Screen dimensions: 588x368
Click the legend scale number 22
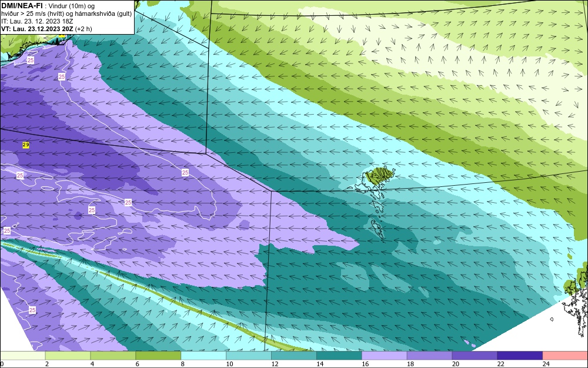pyautogui.click(x=500, y=364)
